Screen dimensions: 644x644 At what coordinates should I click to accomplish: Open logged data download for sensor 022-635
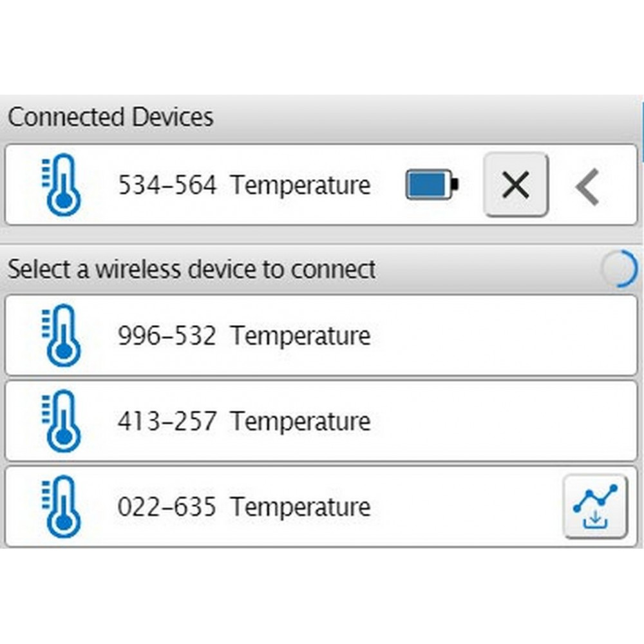[595, 507]
